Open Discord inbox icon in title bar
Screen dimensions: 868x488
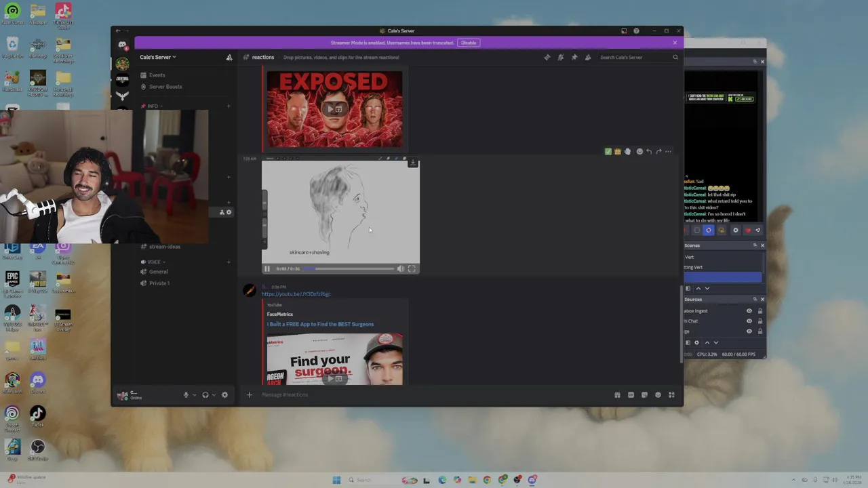[x=624, y=30]
